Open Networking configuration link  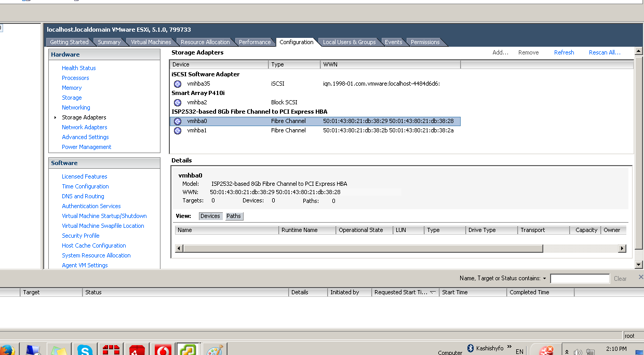[x=76, y=107]
